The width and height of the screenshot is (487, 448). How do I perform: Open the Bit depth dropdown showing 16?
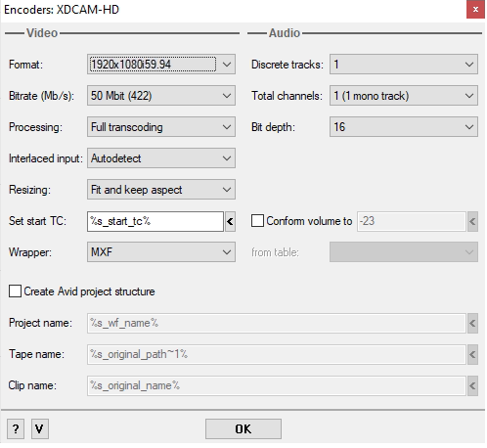pos(404,127)
